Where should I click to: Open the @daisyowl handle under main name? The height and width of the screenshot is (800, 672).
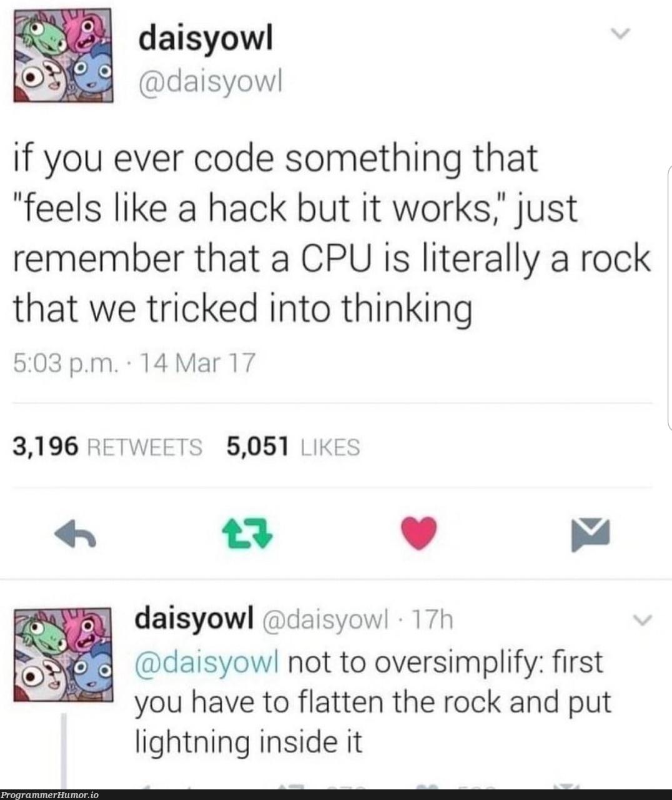[x=210, y=81]
